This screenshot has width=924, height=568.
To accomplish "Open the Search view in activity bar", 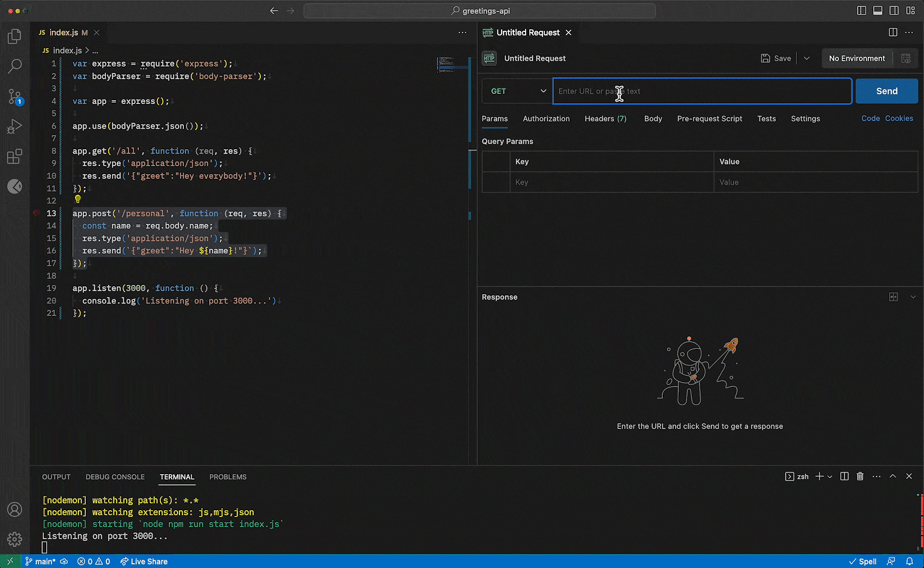I will tap(14, 66).
